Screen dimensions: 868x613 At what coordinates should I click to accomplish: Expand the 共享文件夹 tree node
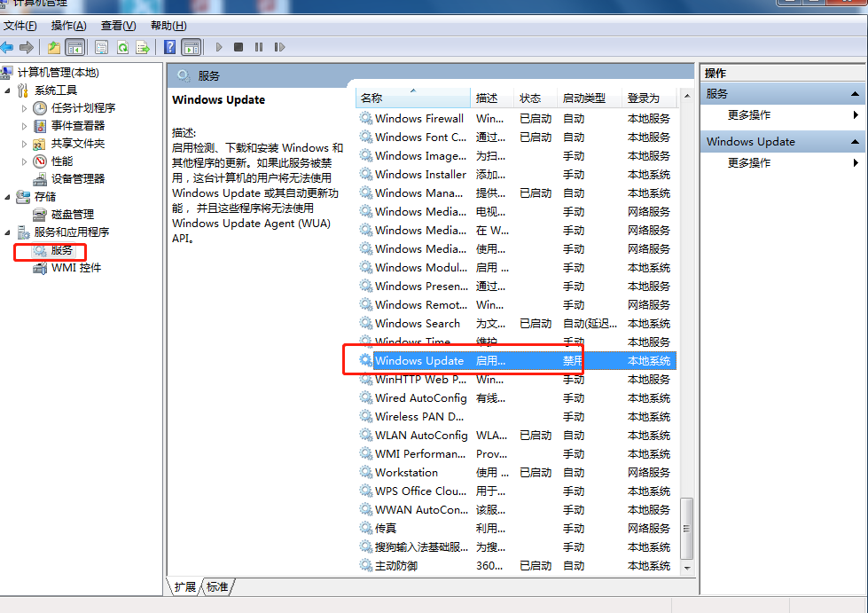pos(24,144)
